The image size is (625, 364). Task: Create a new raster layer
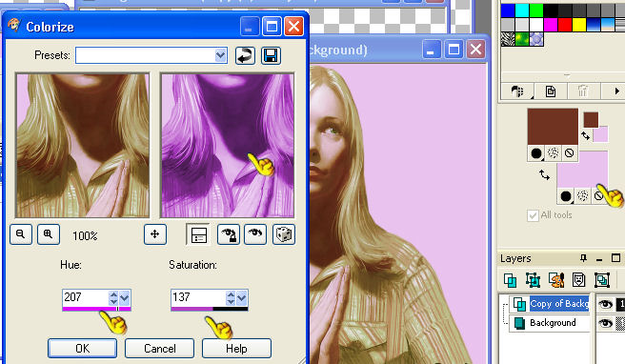click(x=510, y=280)
